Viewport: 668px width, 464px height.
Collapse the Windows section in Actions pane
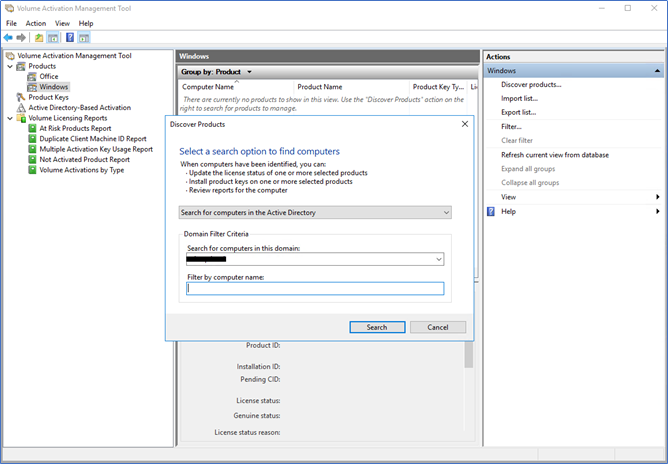coord(657,71)
